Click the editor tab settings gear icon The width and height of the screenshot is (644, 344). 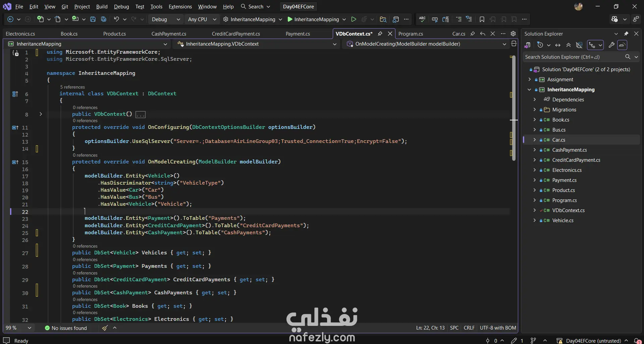click(513, 34)
